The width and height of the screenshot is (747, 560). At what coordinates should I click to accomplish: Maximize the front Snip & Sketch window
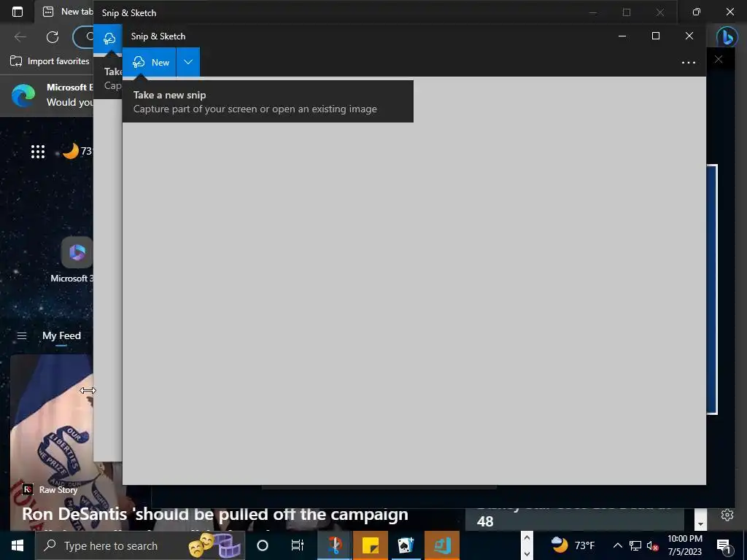[x=656, y=36]
